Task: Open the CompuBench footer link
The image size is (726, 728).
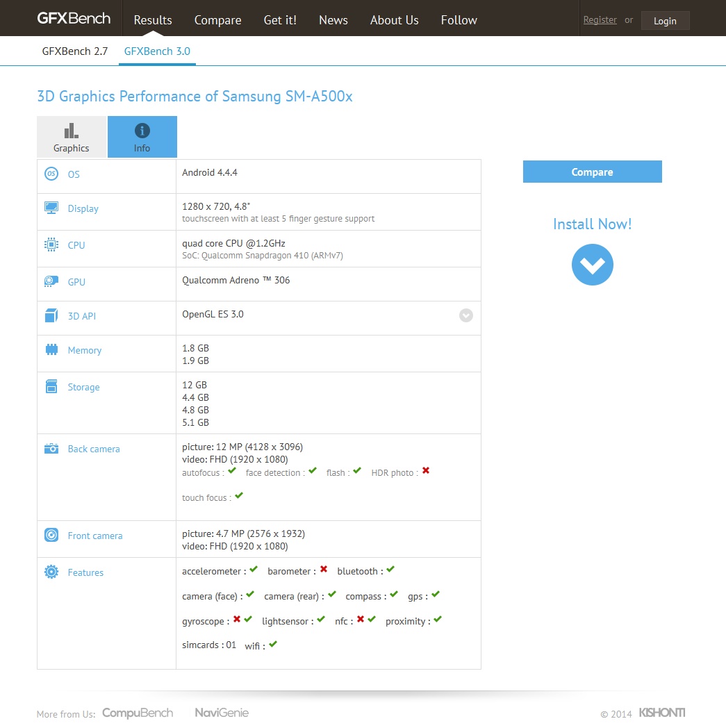Action: (138, 713)
